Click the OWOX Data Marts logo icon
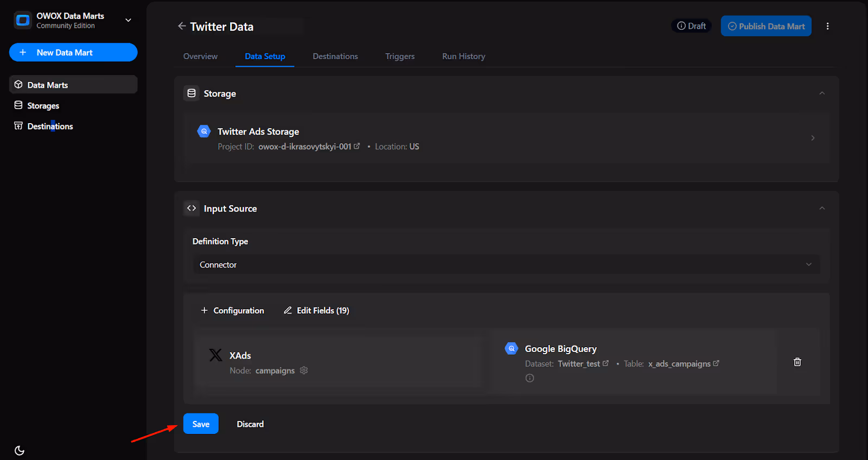 tap(23, 20)
